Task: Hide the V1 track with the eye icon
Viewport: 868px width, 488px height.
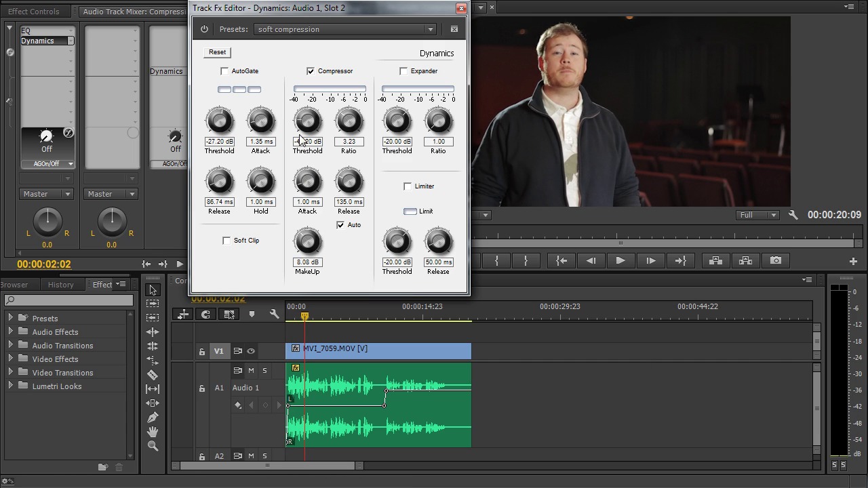Action: pyautogui.click(x=251, y=351)
